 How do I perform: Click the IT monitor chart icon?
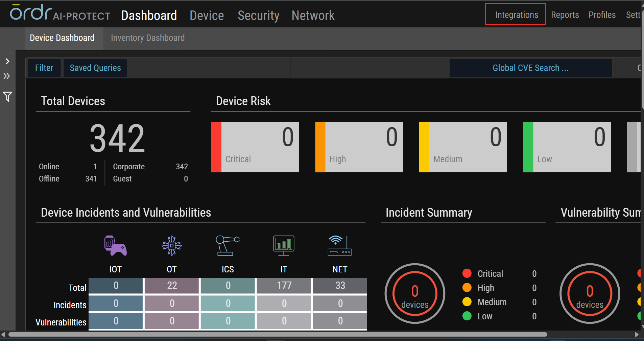click(284, 246)
